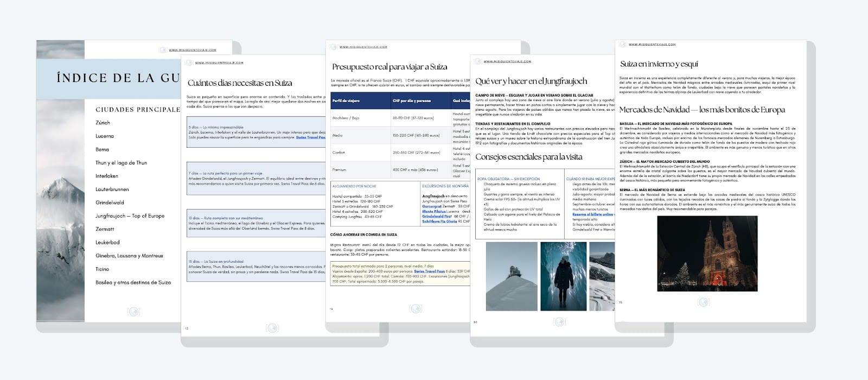Open the Swiss Travel Pass link in budget box
The image size is (868, 380).
pyautogui.click(x=429, y=271)
